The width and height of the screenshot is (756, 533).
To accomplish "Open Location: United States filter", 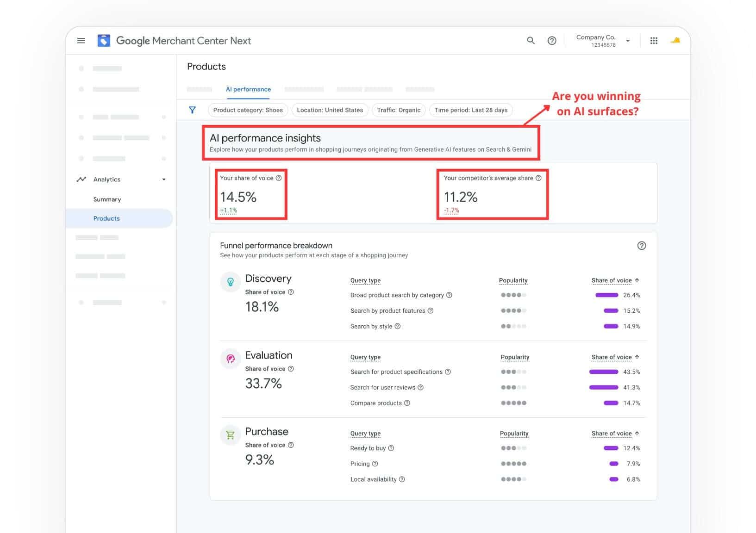I will (330, 110).
